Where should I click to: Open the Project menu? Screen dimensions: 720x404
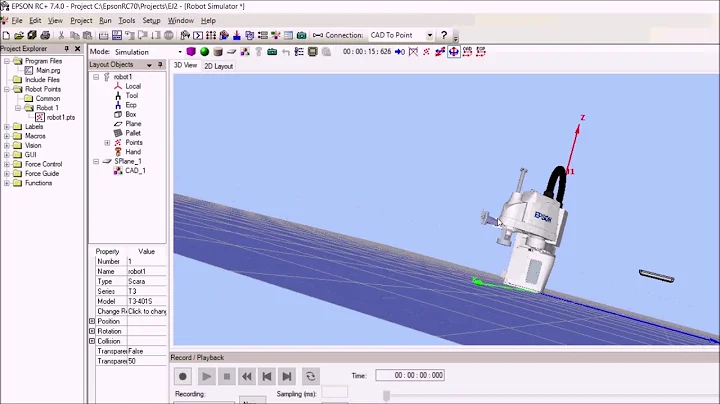[81, 21]
